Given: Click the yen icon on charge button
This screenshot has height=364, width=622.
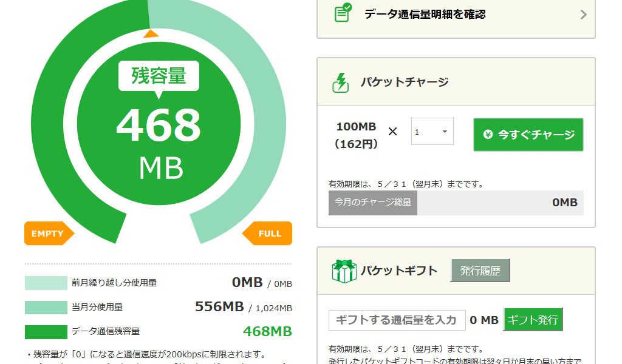Looking at the screenshot, I should coord(488,135).
